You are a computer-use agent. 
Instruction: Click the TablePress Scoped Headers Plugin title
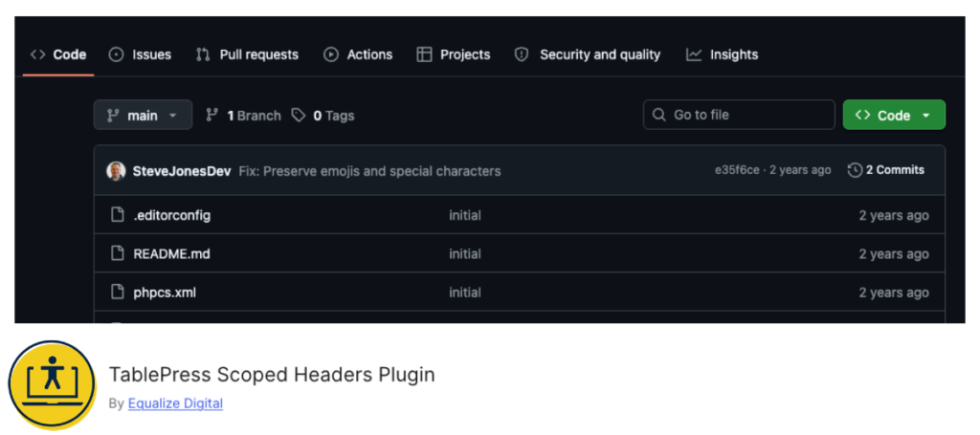272,375
